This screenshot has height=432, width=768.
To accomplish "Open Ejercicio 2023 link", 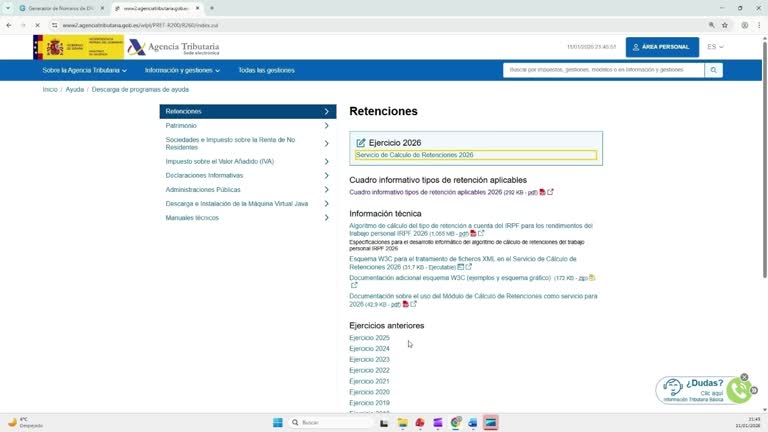I will pos(369,360).
